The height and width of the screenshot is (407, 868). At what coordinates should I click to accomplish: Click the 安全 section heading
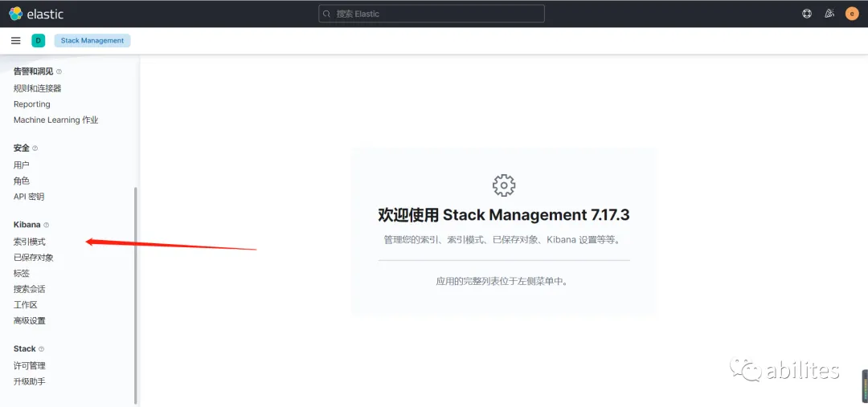[22, 149]
